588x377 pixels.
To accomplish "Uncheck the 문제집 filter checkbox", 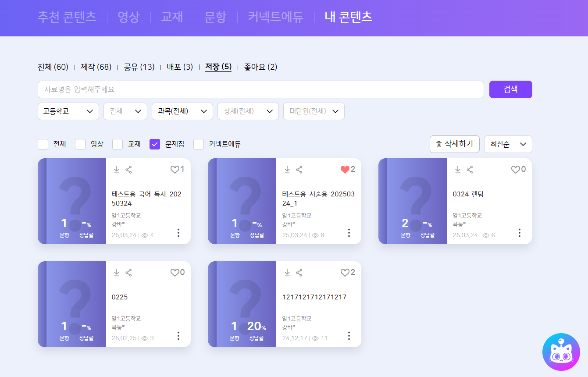I will [x=155, y=144].
